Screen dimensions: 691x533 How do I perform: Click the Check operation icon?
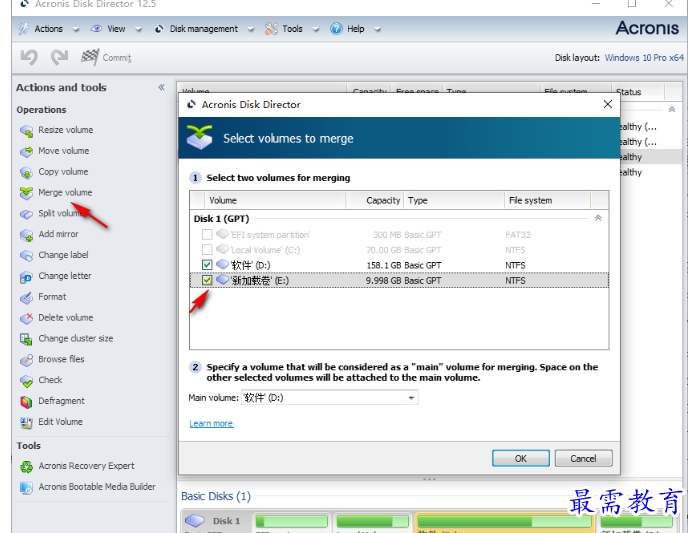point(26,381)
